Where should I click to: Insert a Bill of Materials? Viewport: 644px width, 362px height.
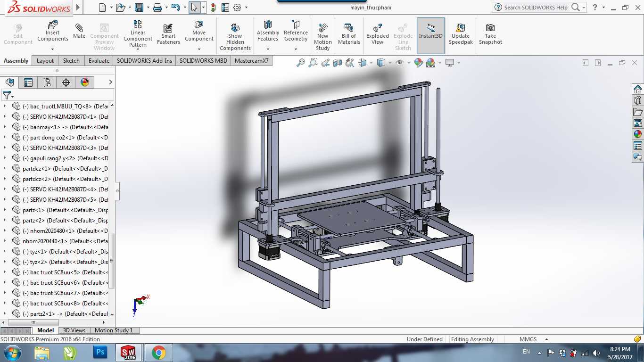click(349, 34)
